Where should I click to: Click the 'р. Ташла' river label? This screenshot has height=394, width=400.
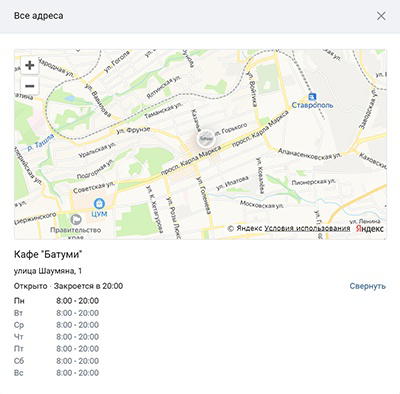40,143
